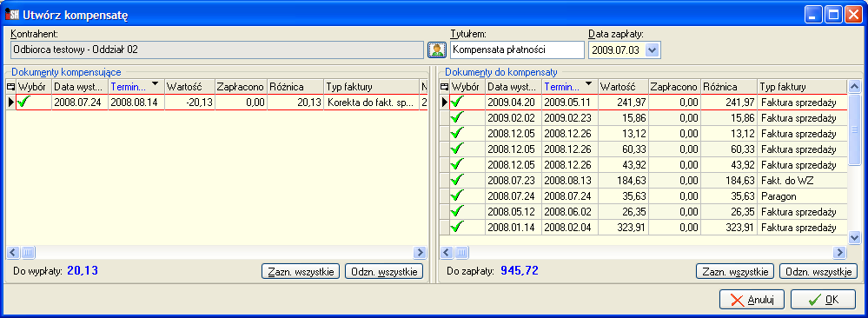Click Odzn. wszystkie under Dokumenty do kompensaty
The width and height of the screenshot is (868, 318).
coord(818,272)
